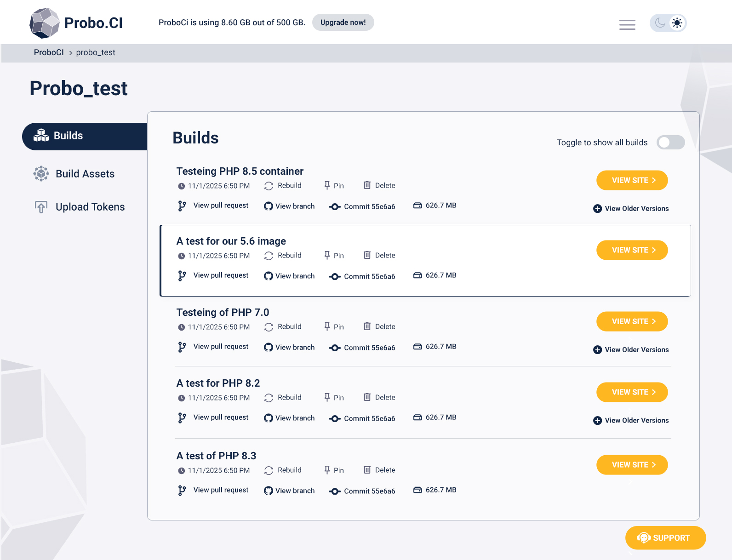This screenshot has width=732, height=560.
Task: Navigate to ProboCI breadcrumb link
Action: tap(49, 52)
